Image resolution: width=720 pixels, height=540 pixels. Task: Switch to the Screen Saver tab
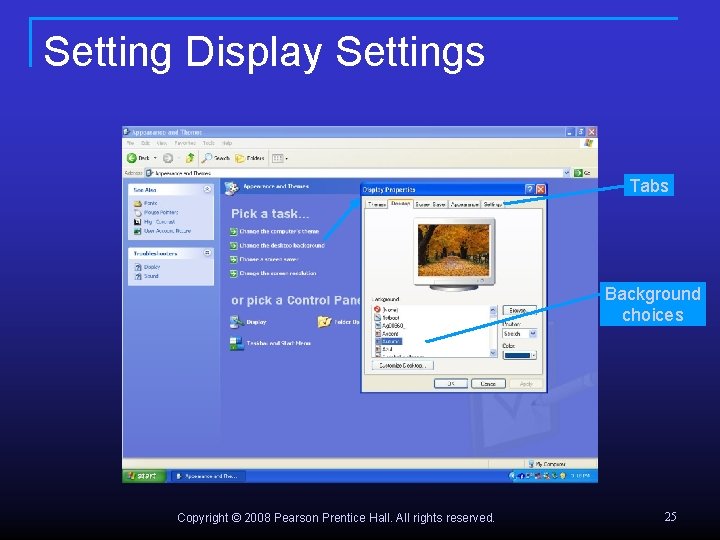click(430, 204)
